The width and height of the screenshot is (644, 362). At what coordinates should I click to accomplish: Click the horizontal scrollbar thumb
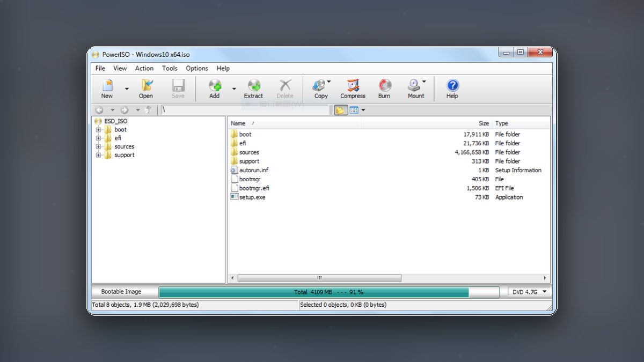pyautogui.click(x=319, y=278)
